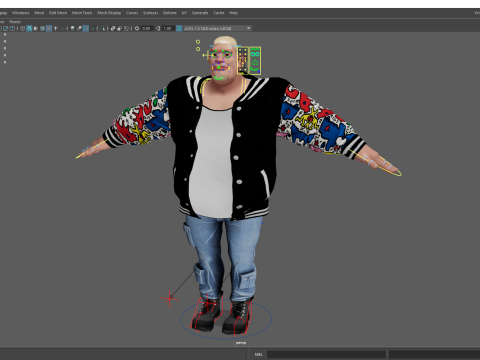The height and width of the screenshot is (360, 480).
Task: Open the Help menu
Action: click(233, 13)
